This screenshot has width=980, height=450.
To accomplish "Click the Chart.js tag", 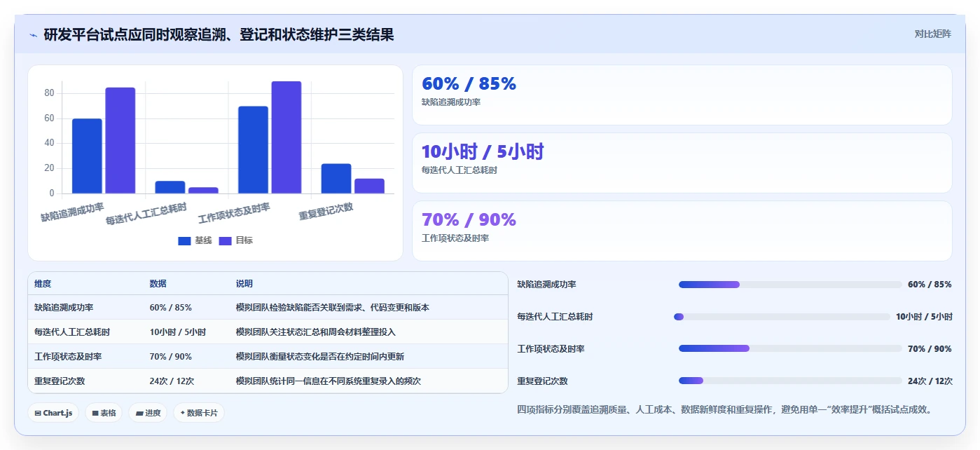I will [x=53, y=413].
